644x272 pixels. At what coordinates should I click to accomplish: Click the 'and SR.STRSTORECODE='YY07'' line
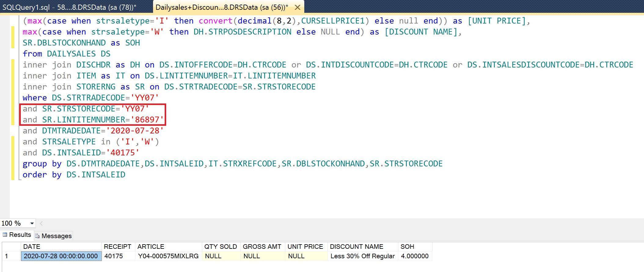click(86, 109)
